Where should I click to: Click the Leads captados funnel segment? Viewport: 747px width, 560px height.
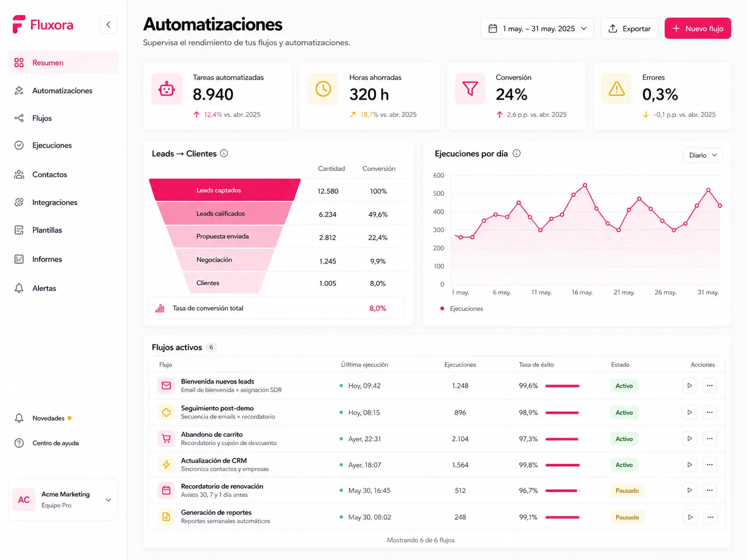[x=225, y=190]
